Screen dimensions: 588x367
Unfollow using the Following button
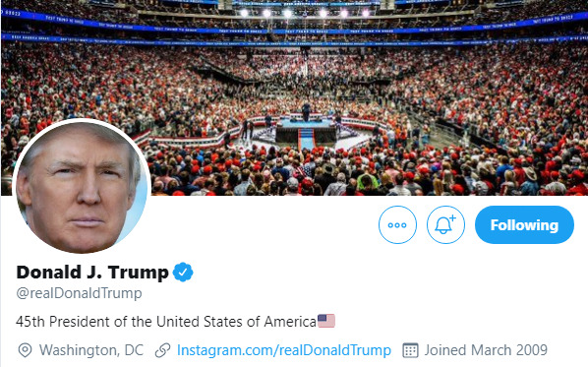(x=524, y=224)
